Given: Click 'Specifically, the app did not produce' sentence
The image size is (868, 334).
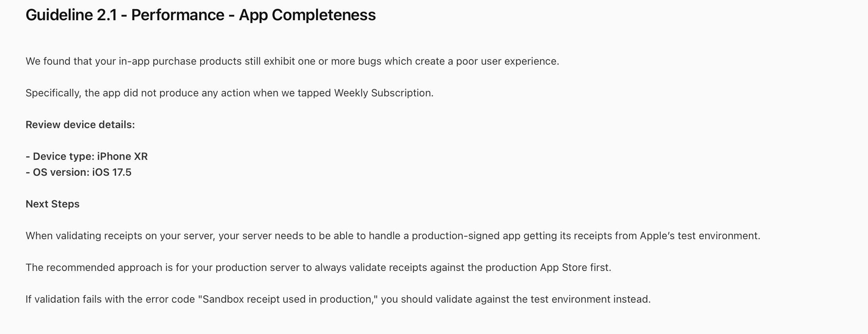Looking at the screenshot, I should [230, 93].
